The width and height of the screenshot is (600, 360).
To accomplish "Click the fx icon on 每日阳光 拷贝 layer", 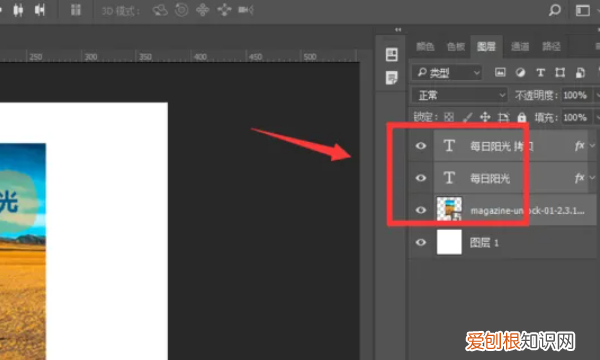I will (x=579, y=146).
